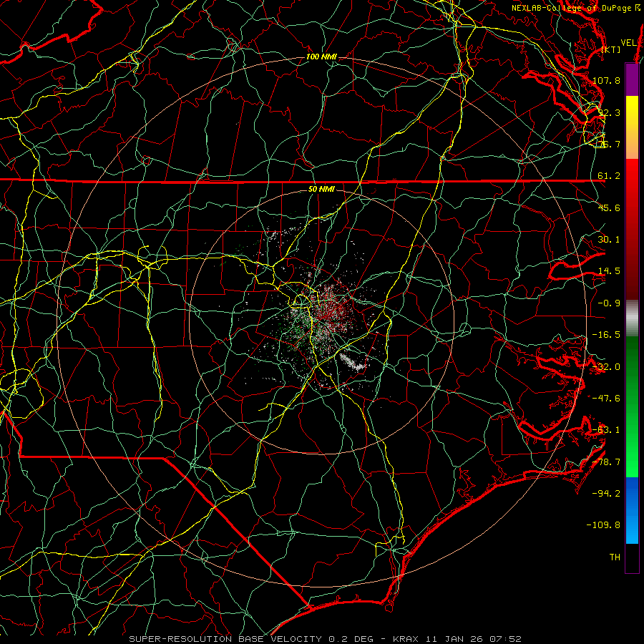Click the 100 NMI range ring label
644x644 pixels.
point(321,57)
